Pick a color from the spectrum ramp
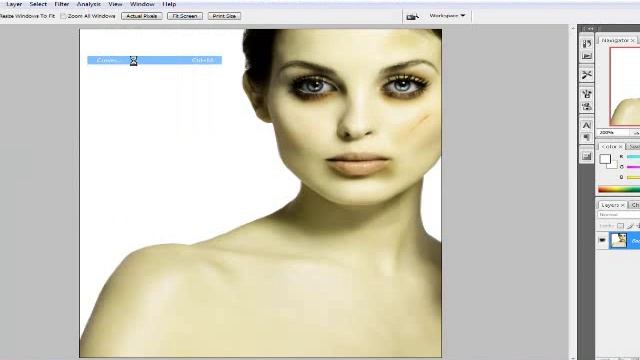640x360 pixels. (619, 189)
